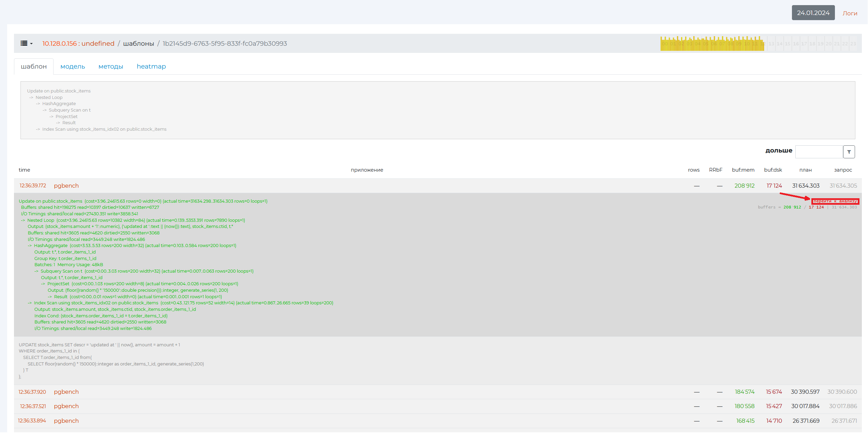Open the list menu icon in breadcrumb

(24, 43)
